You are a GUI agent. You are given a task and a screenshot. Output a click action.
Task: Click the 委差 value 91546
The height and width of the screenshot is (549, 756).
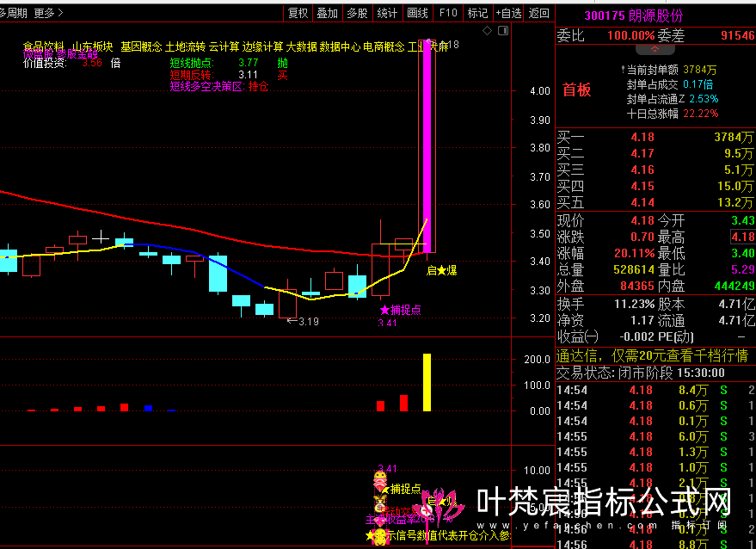coord(738,35)
